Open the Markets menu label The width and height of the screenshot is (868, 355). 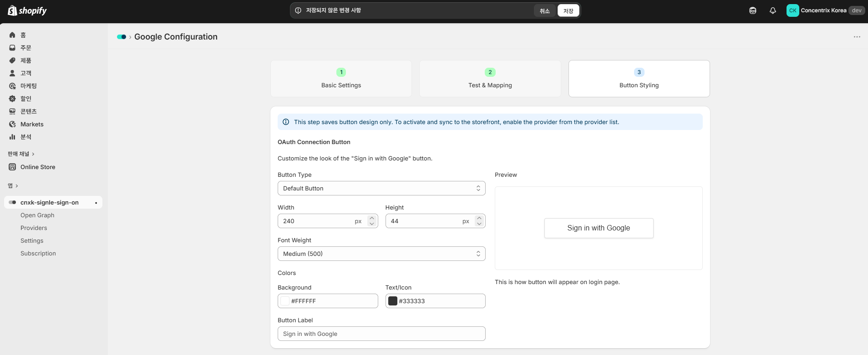[32, 124]
